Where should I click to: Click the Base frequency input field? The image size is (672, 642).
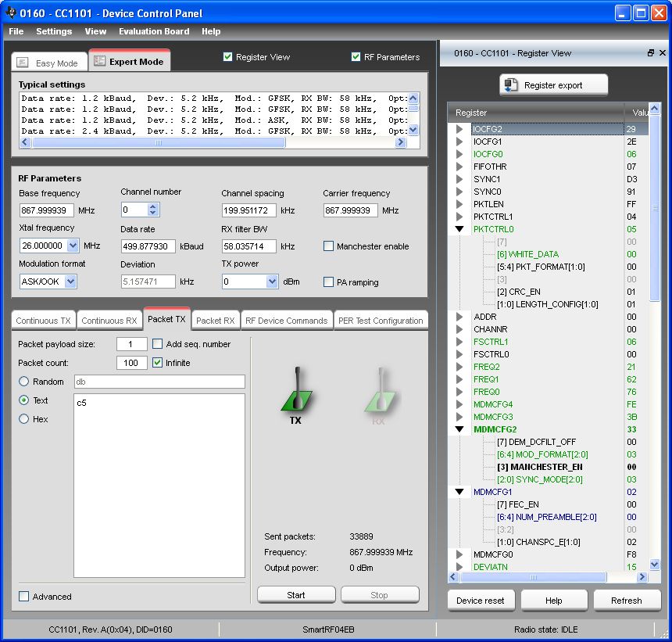point(47,210)
